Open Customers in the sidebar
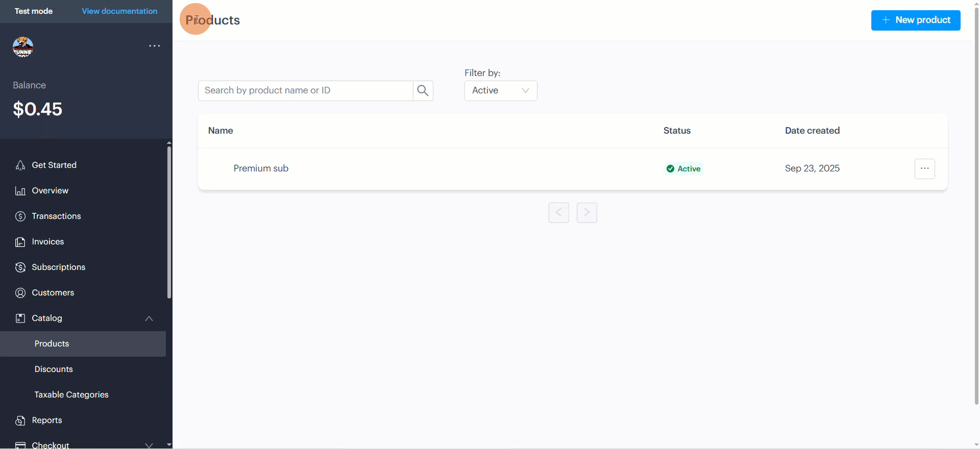This screenshot has width=980, height=449. 53,293
